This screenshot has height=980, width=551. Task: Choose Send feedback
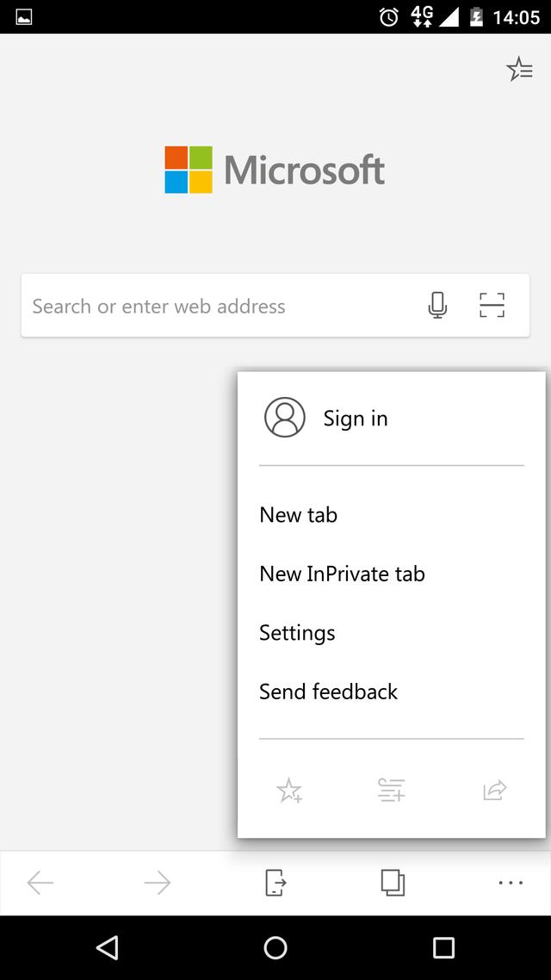tap(328, 692)
